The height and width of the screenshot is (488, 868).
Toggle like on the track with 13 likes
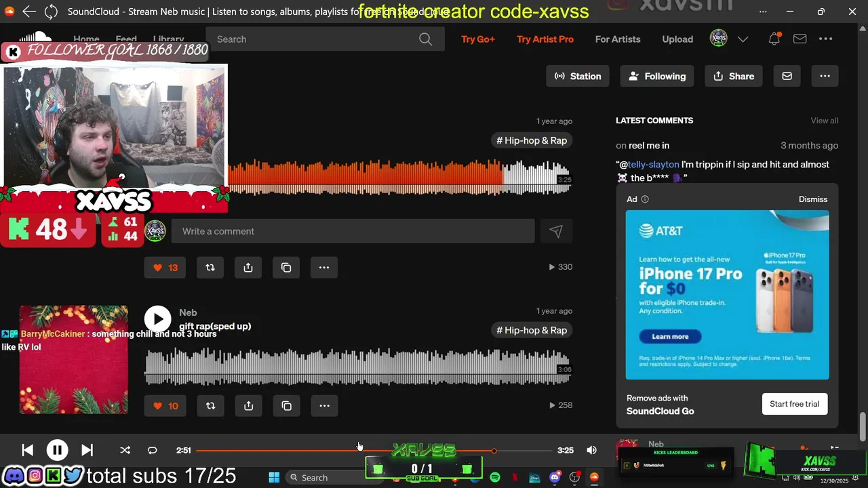tap(165, 267)
